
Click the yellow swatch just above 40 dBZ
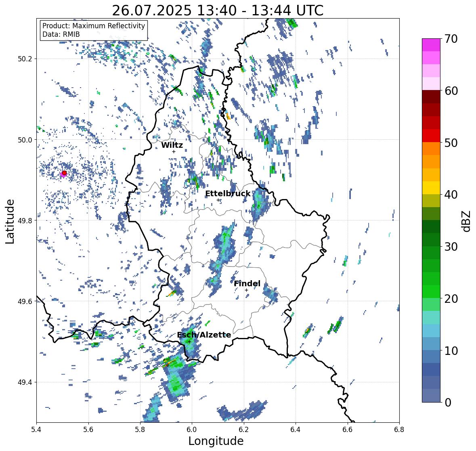coord(431,188)
